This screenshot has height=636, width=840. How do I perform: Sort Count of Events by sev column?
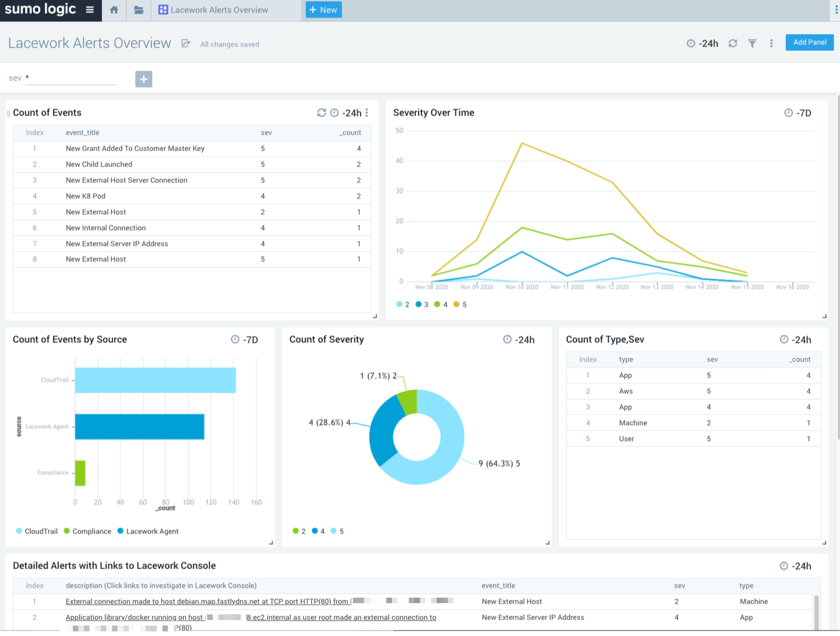pyautogui.click(x=266, y=133)
